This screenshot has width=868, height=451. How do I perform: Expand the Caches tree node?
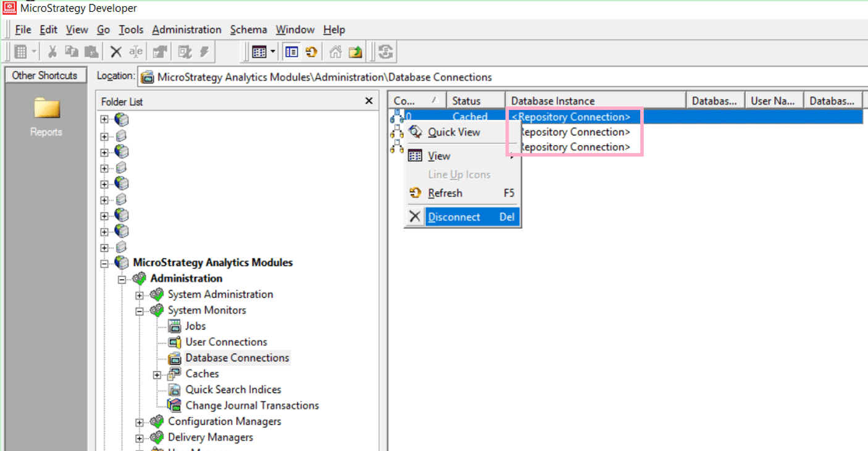pyautogui.click(x=157, y=374)
